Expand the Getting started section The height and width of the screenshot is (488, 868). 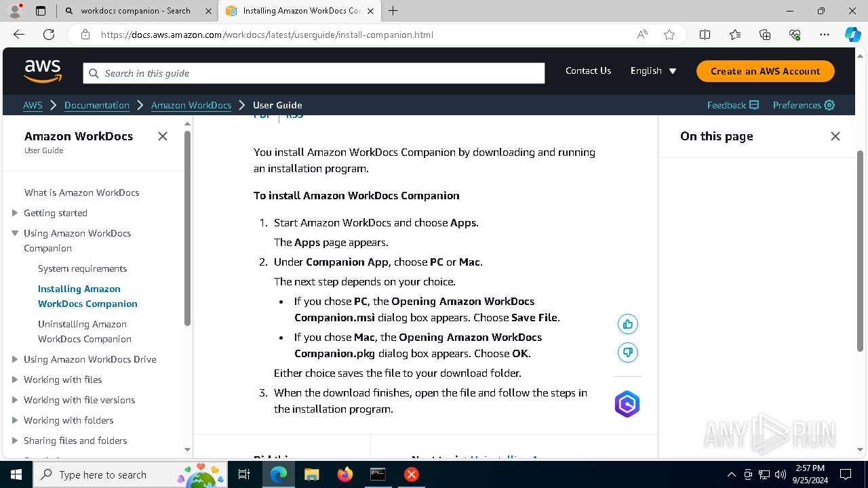click(x=15, y=213)
